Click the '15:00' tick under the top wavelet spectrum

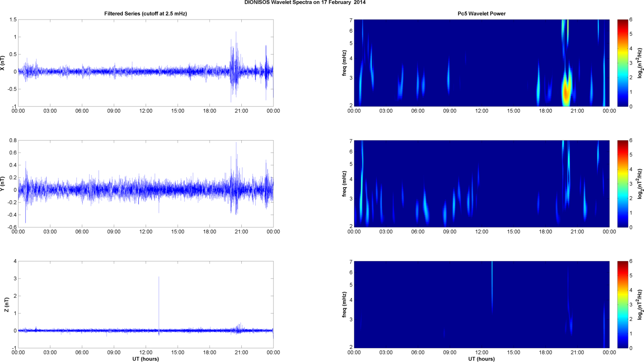click(514, 111)
